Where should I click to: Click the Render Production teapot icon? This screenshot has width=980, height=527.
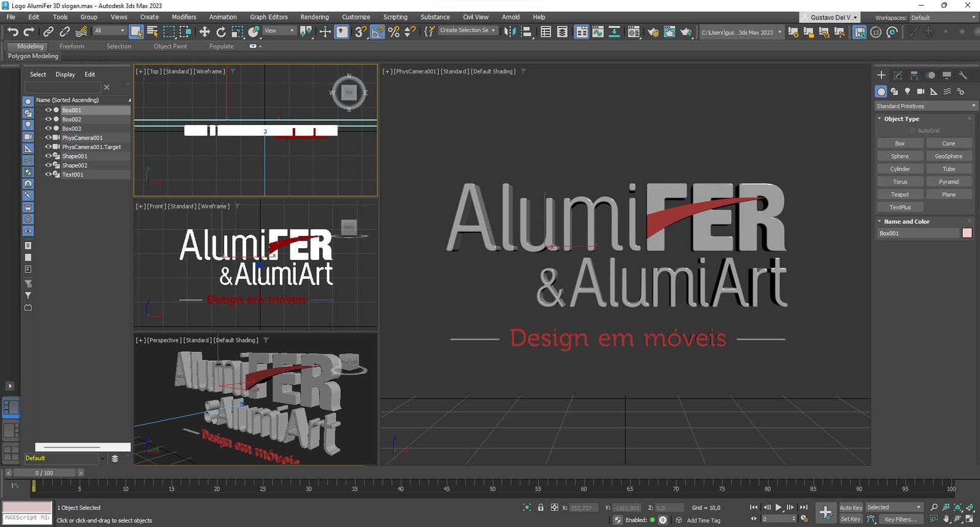[x=686, y=31]
